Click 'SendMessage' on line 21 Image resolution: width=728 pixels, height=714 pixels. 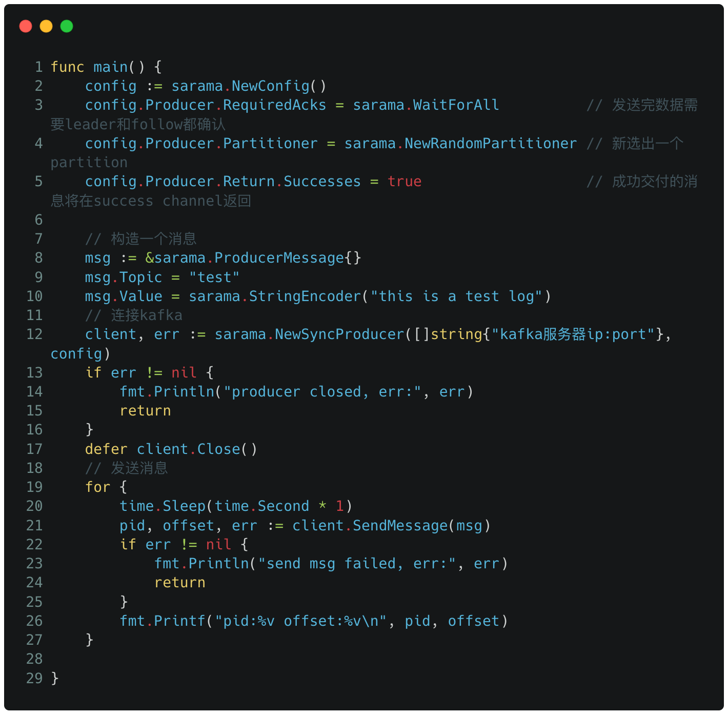(x=400, y=526)
